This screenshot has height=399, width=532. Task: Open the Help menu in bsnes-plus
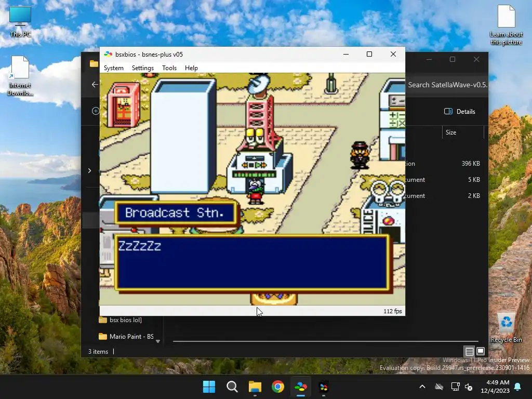pos(191,68)
